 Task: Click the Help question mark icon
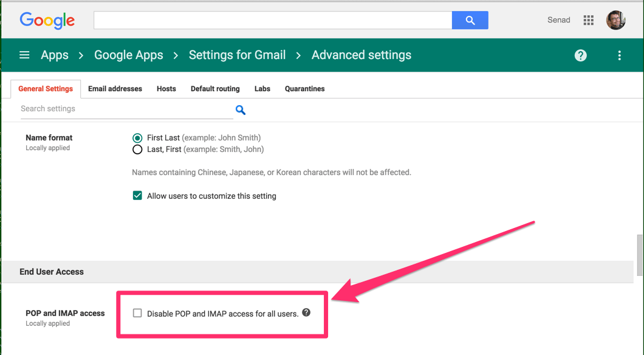click(581, 55)
